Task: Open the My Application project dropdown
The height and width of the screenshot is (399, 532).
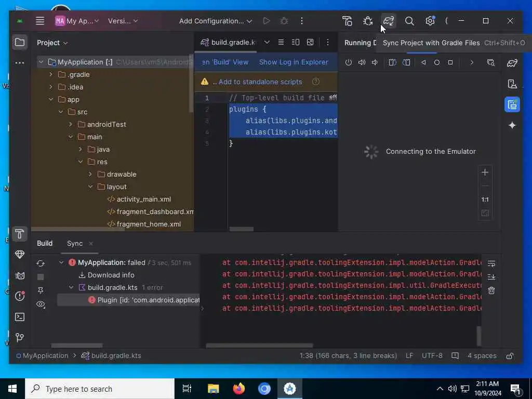Action: 77,21
